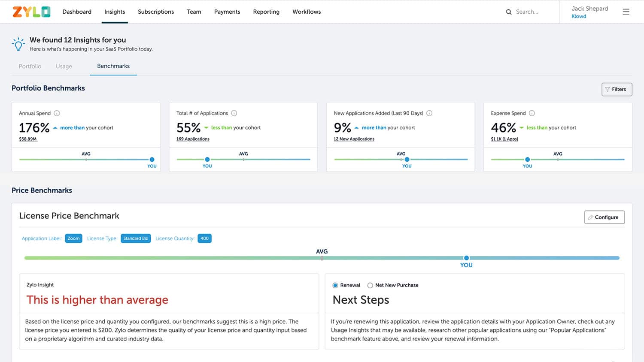Select the Renewal radio button

[x=335, y=285]
